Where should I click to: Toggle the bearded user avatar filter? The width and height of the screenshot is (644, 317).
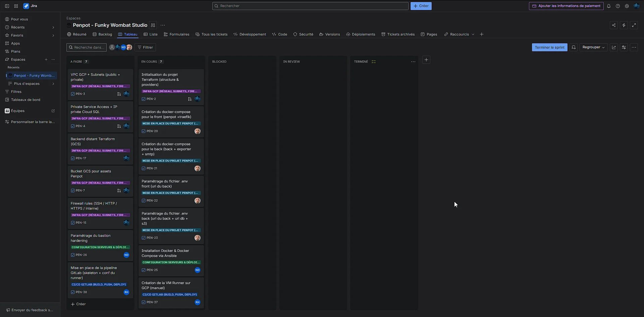pyautogui.click(x=129, y=47)
